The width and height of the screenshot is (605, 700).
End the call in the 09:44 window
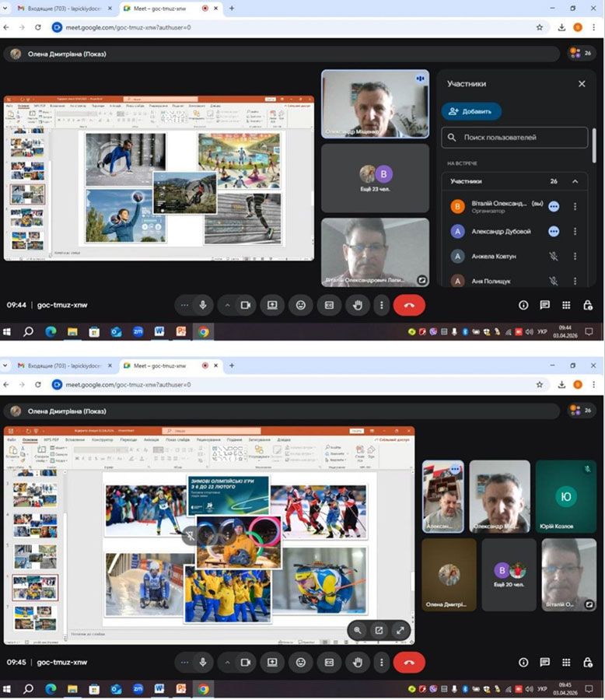coord(409,306)
